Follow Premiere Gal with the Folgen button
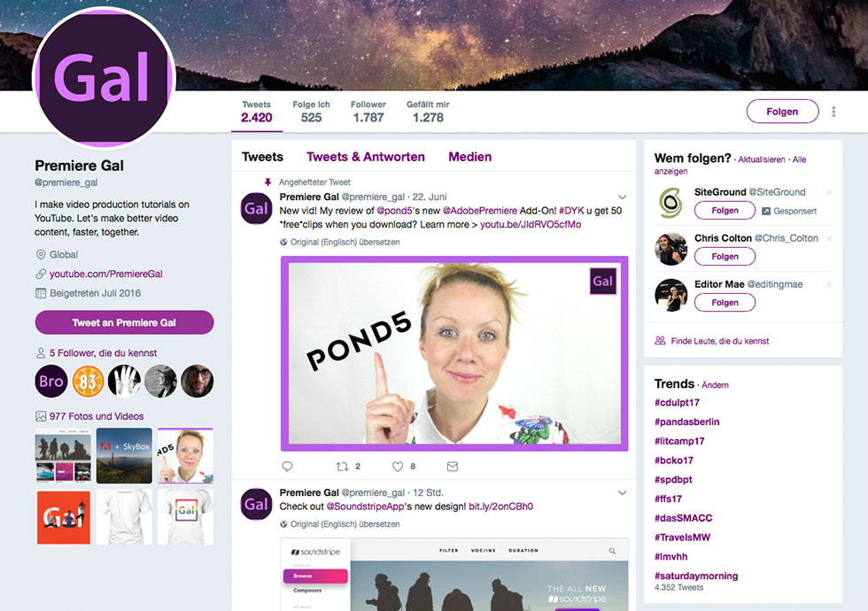Screen dimensions: 868x611 click(782, 112)
